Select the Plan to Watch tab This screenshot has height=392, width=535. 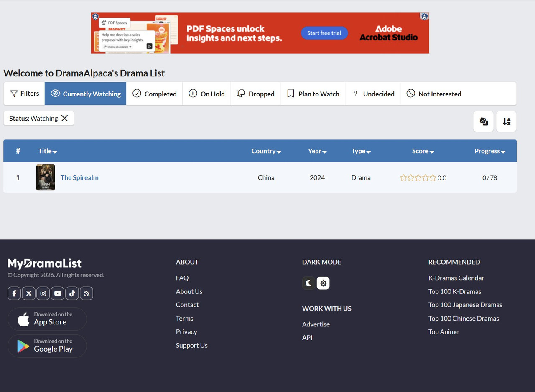313,94
